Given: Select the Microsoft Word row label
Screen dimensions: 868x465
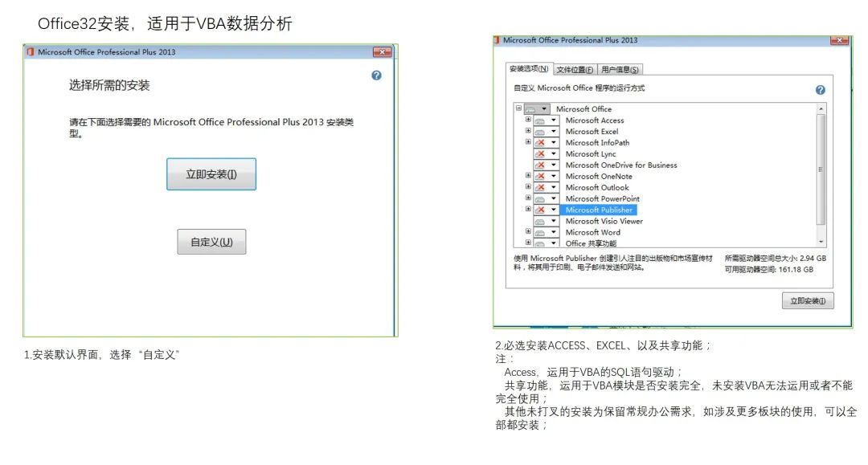Looking at the screenshot, I should (593, 232).
